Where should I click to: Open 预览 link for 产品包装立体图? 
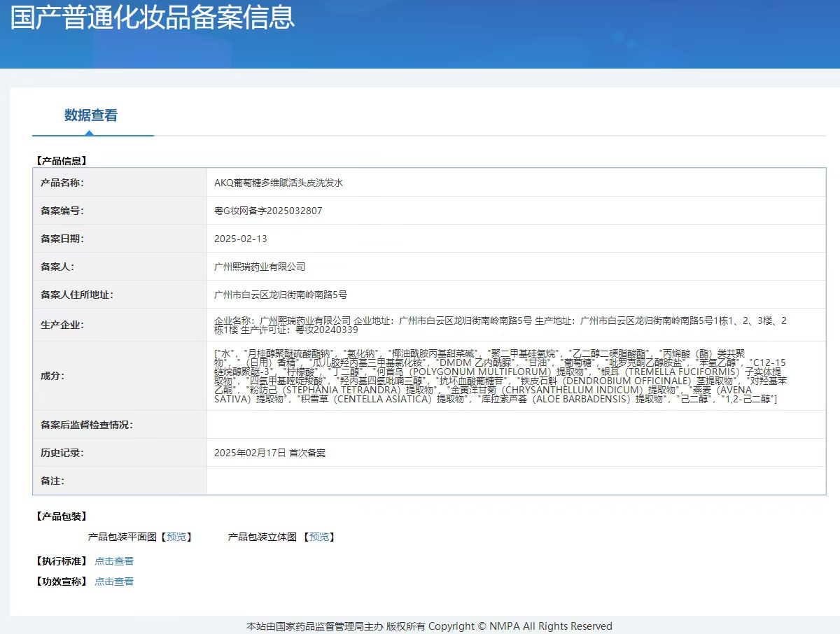point(319,537)
